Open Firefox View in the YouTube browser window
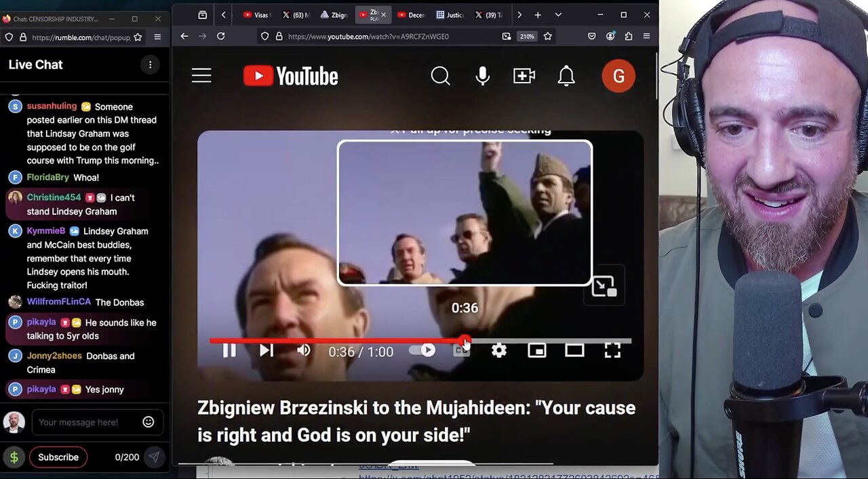The image size is (868, 479). [202, 15]
